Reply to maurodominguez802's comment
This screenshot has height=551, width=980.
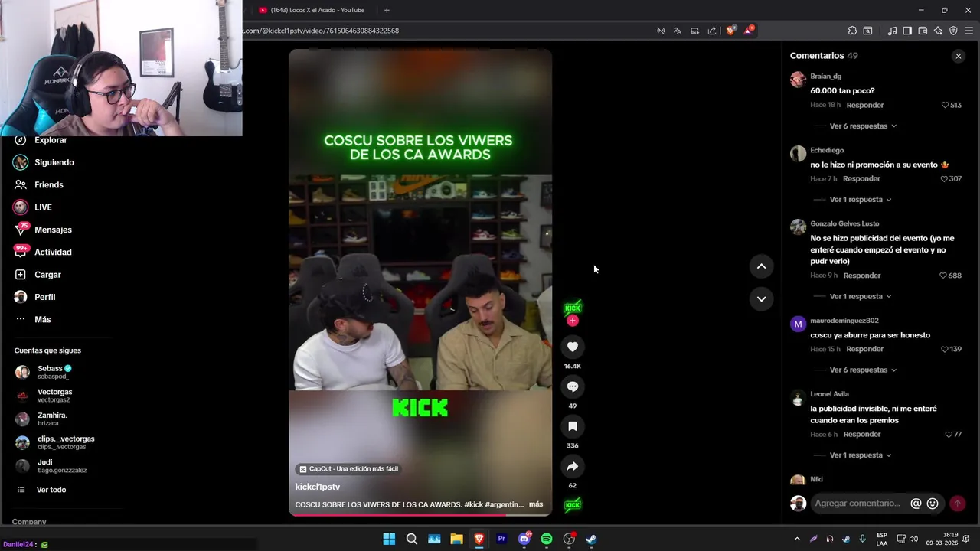[865, 349]
